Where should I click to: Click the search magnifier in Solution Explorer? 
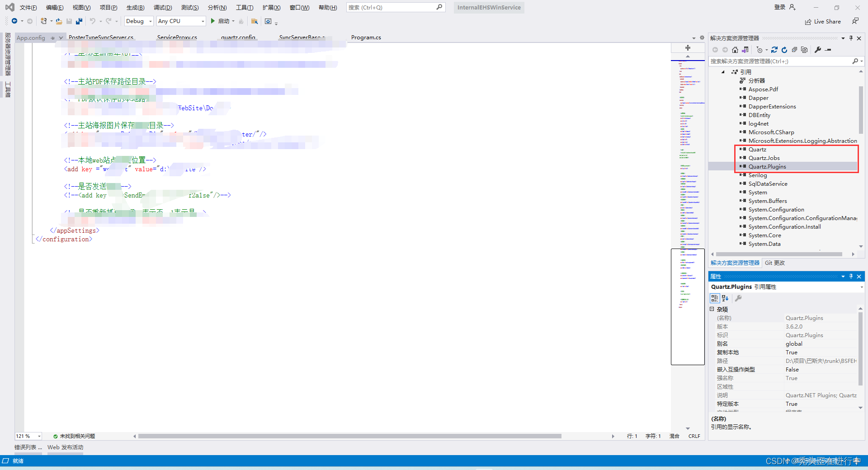pyautogui.click(x=855, y=61)
